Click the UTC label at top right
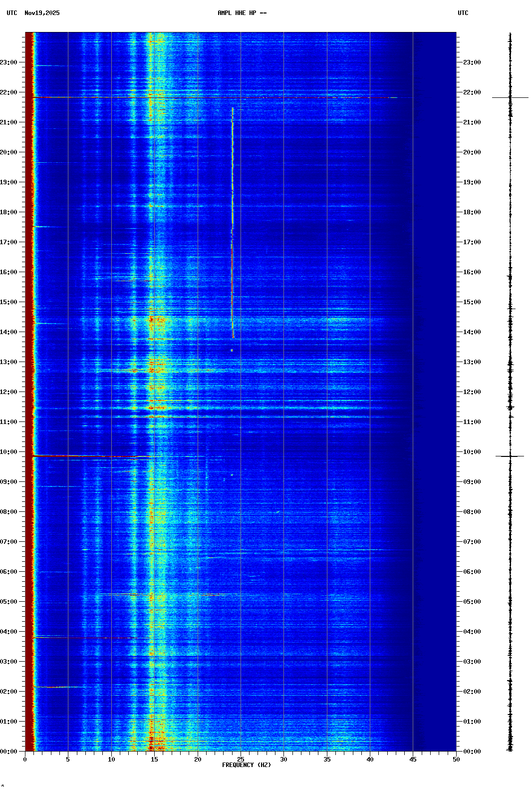 tap(463, 13)
